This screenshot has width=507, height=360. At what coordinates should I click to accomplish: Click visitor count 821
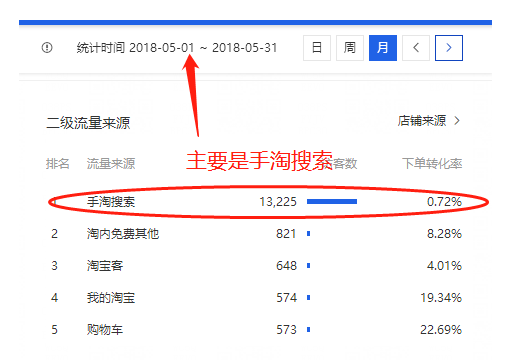click(x=286, y=234)
